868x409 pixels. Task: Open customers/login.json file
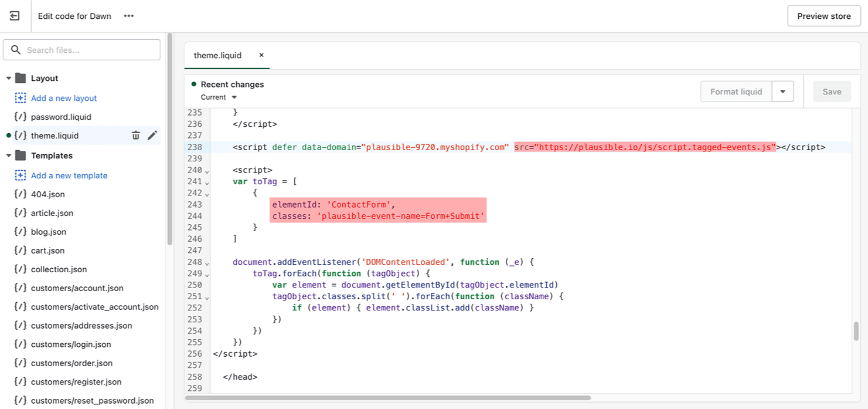[71, 344]
